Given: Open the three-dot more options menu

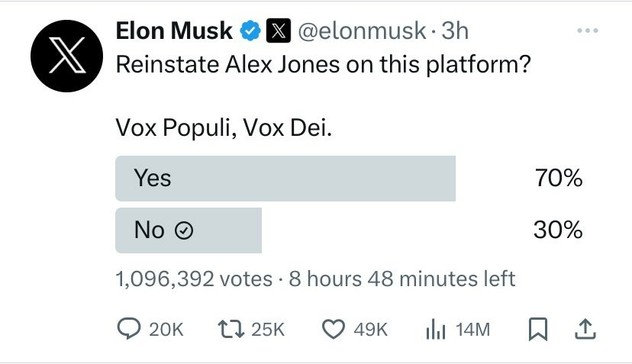Looking at the screenshot, I should click(x=587, y=31).
